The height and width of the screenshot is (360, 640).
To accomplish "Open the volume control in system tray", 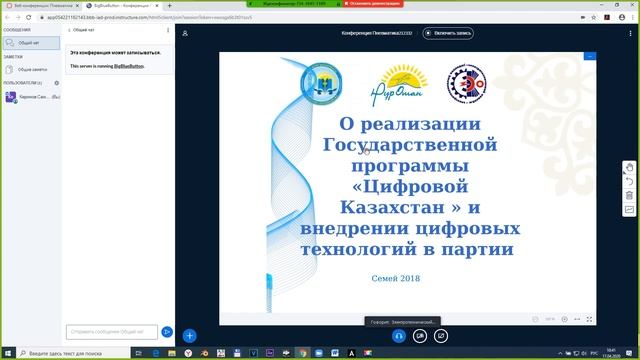I will [x=584, y=353].
